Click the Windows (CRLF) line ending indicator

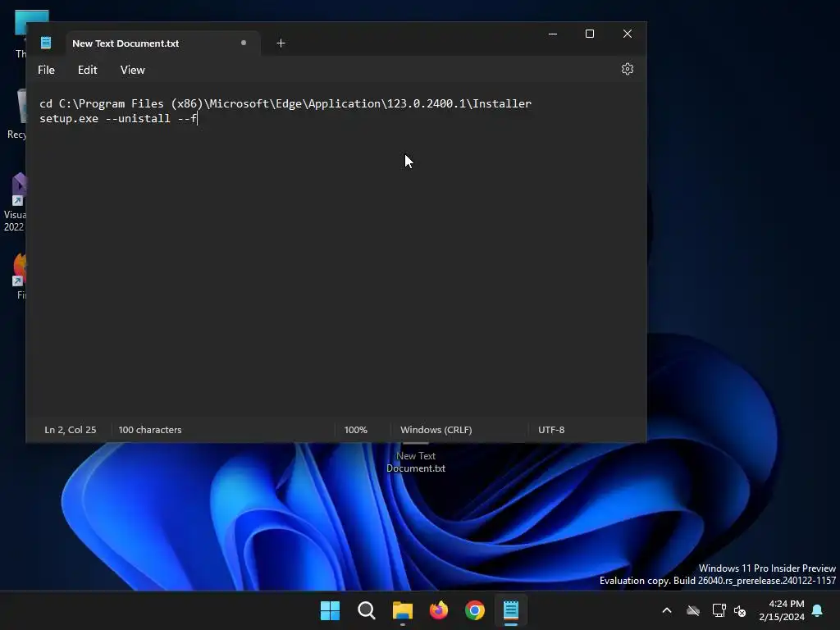point(436,430)
